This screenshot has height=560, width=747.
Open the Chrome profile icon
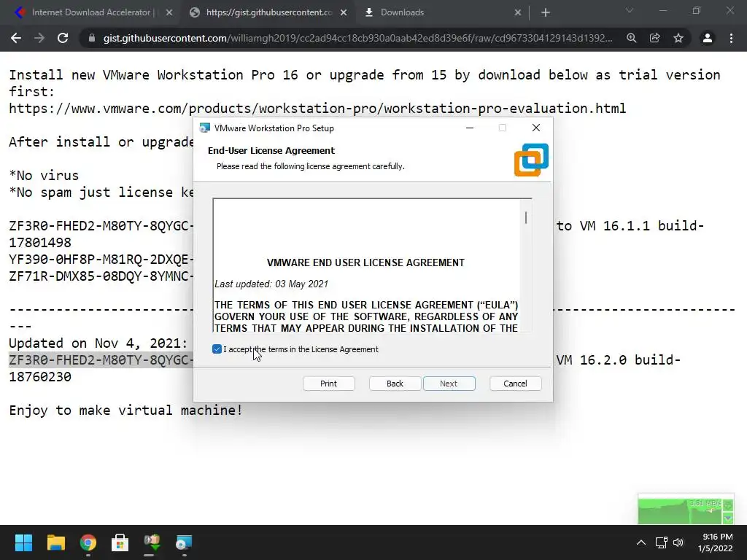click(708, 38)
